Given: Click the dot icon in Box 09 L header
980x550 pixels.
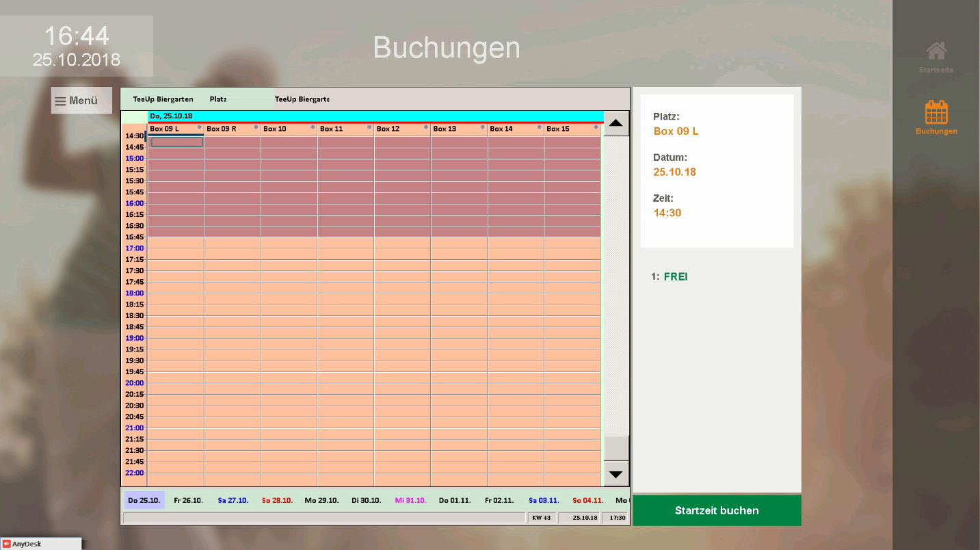Looking at the screenshot, I should 199,128.
